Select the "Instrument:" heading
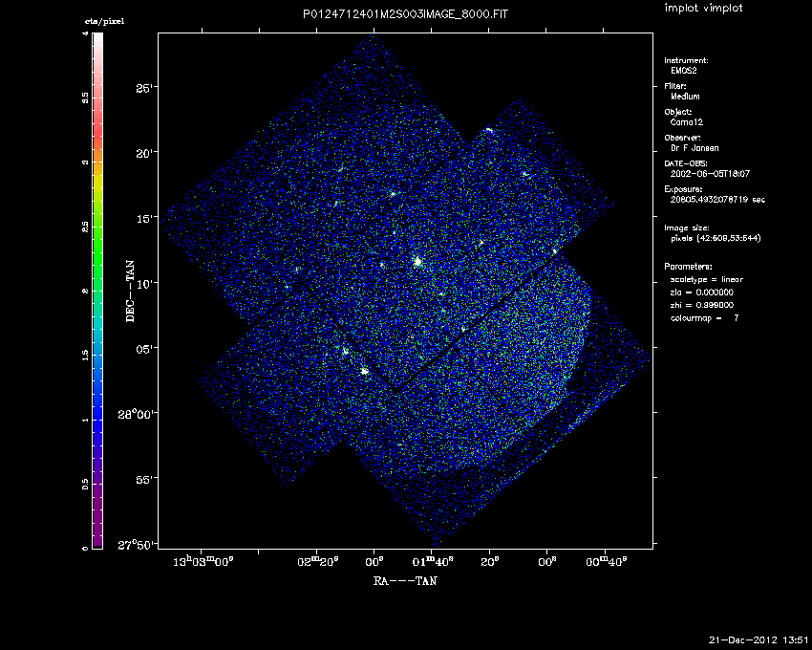Image resolution: width=812 pixels, height=650 pixels. click(686, 60)
